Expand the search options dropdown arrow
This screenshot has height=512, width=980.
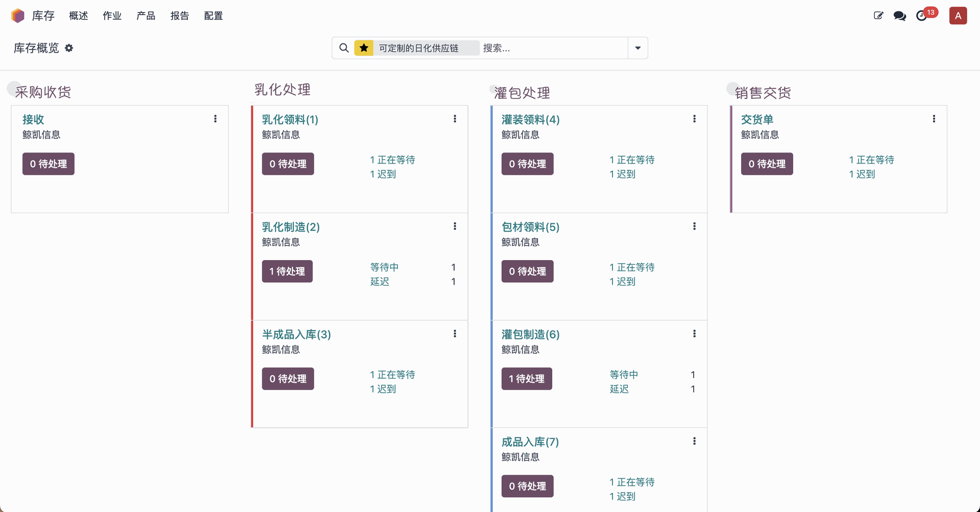tap(638, 48)
